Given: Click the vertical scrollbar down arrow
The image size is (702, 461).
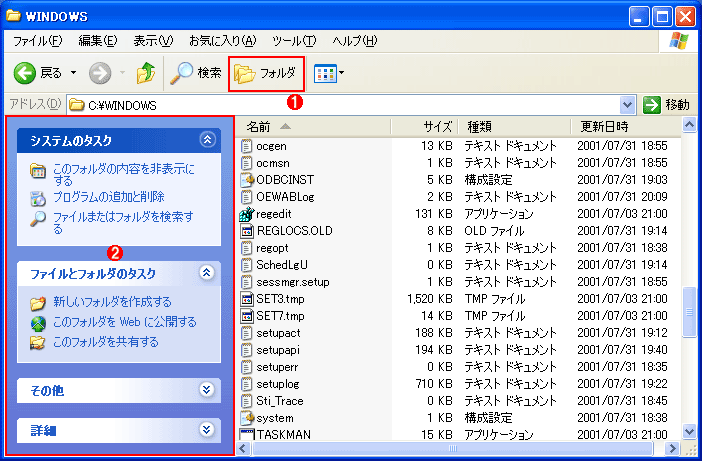Looking at the screenshot, I should (x=689, y=432).
